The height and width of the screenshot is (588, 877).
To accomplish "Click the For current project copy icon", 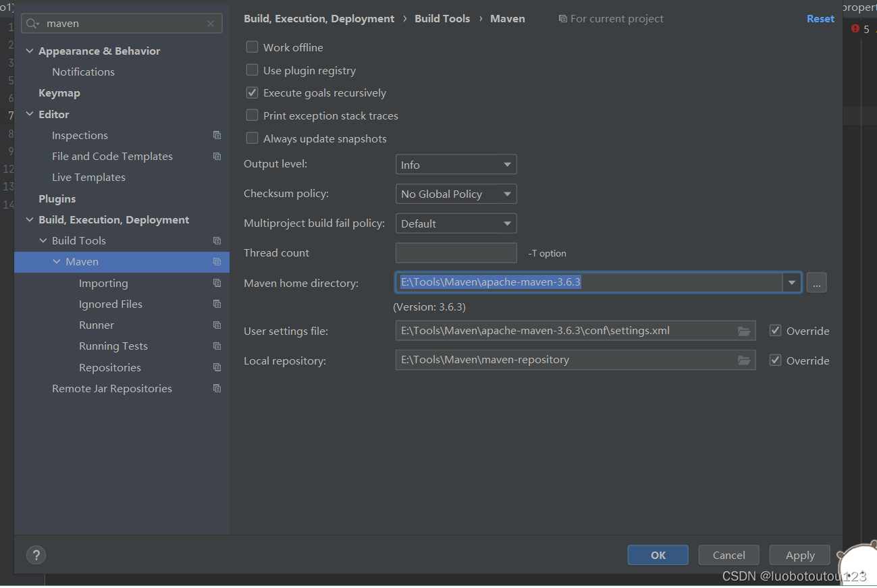I will point(564,18).
